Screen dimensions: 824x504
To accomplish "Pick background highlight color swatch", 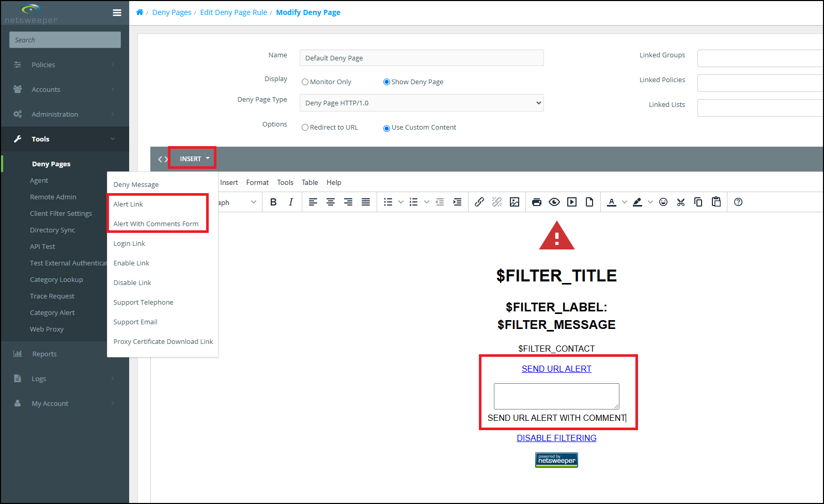I will [638, 202].
